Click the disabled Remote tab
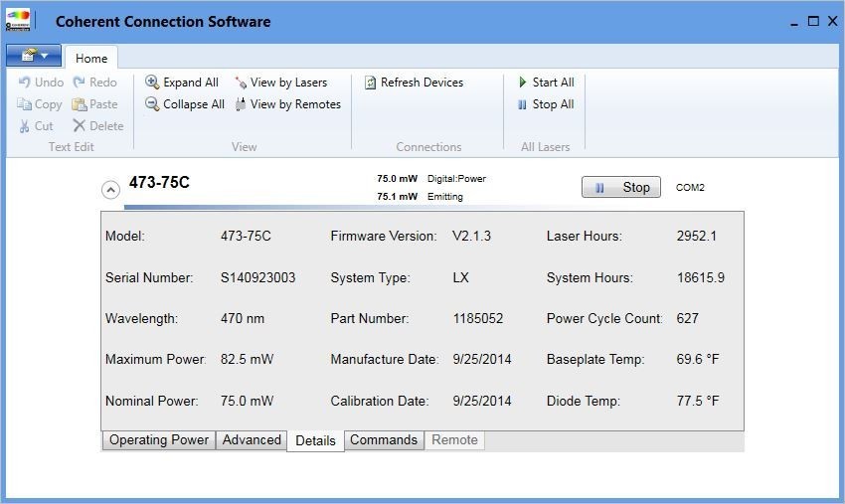This screenshot has height=504, width=845. pos(454,439)
